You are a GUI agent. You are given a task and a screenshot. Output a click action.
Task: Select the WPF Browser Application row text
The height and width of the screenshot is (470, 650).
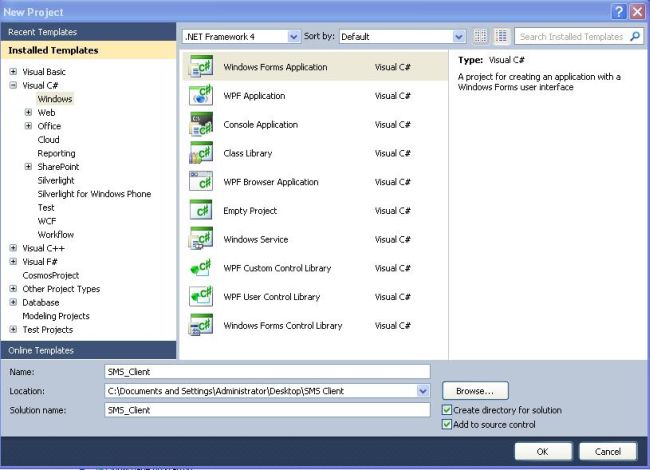click(x=271, y=182)
